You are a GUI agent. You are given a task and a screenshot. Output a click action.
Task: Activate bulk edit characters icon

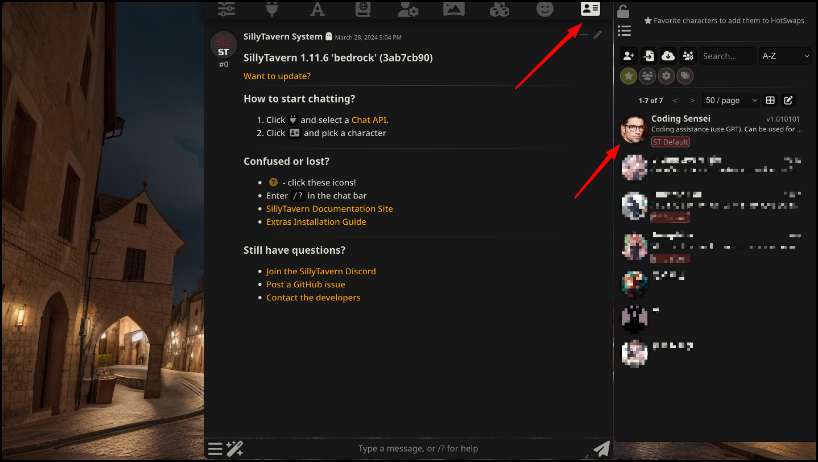coord(788,100)
